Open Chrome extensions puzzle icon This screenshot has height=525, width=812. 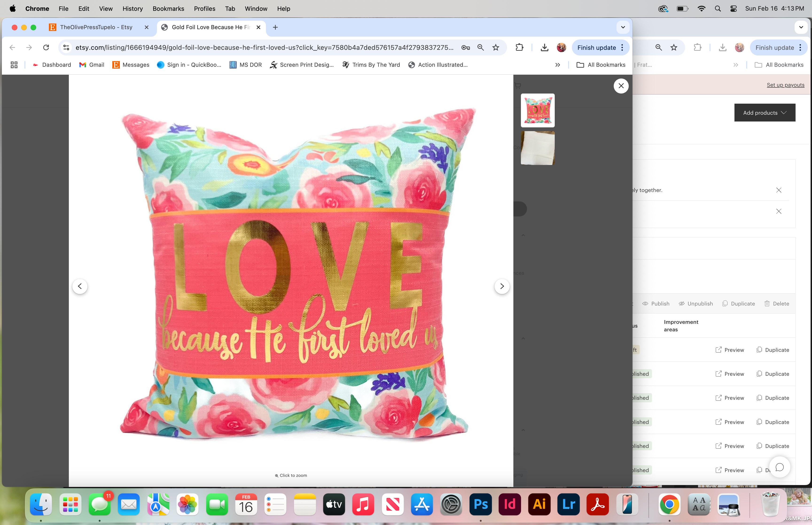519,47
